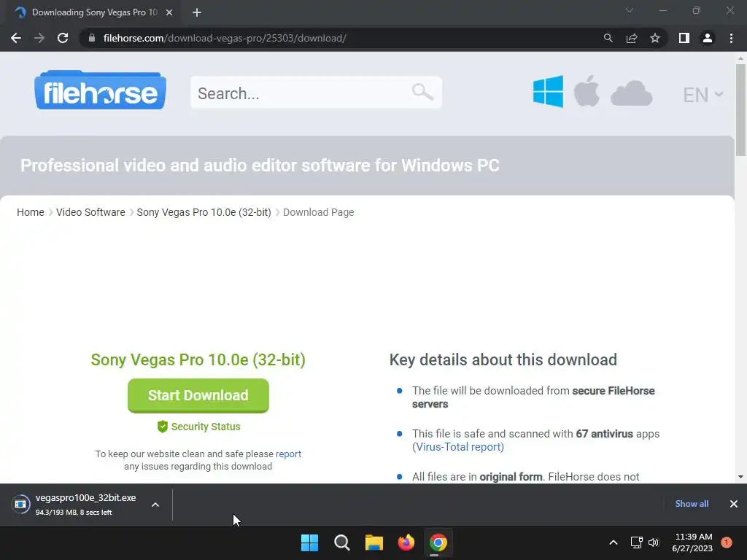Screen dimensions: 747x560
Task: Click the FileHorse logo
Action: tap(100, 90)
